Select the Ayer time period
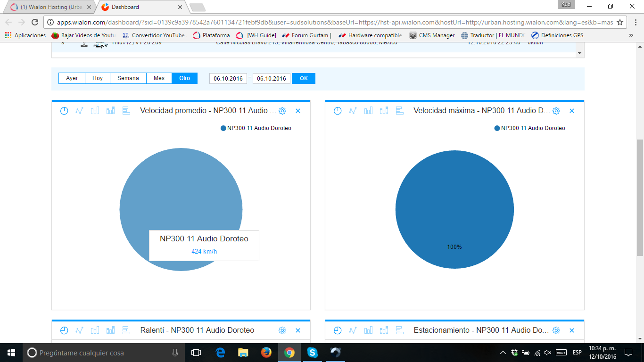Image resolution: width=644 pixels, height=362 pixels. [72, 78]
